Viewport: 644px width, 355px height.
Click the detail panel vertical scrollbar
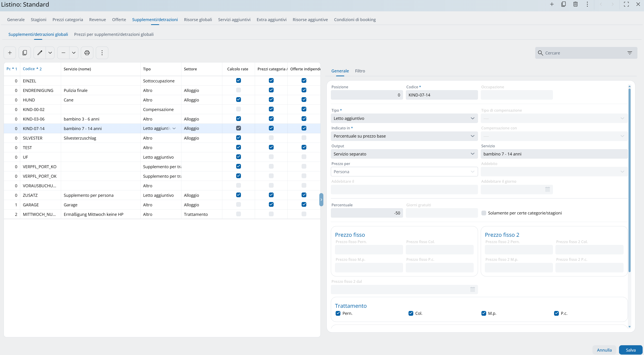[629, 180]
